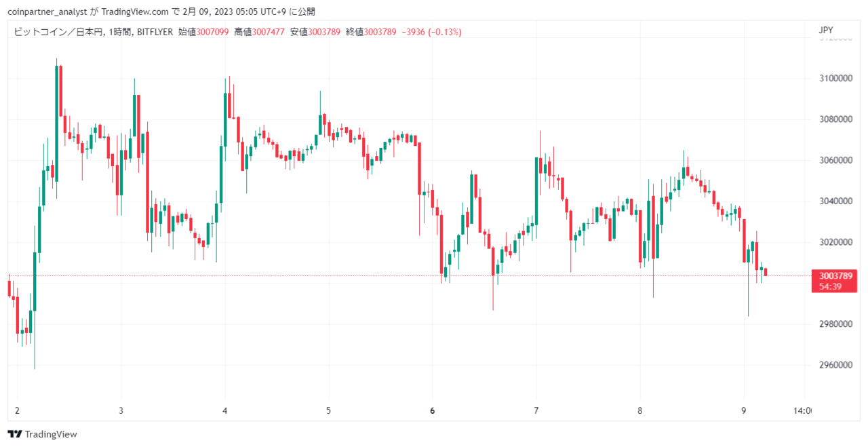Select date marker 8 on time axis
868x447 pixels.
pyautogui.click(x=639, y=410)
